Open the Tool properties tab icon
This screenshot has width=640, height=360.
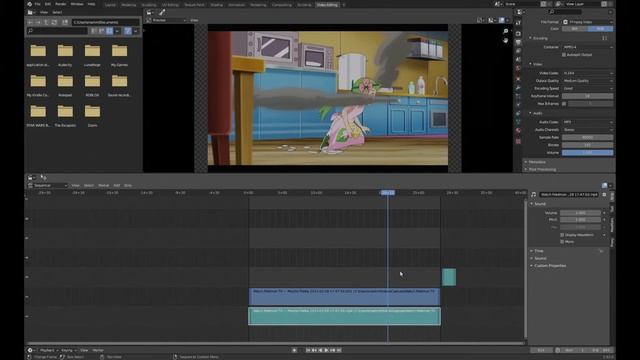(x=518, y=23)
